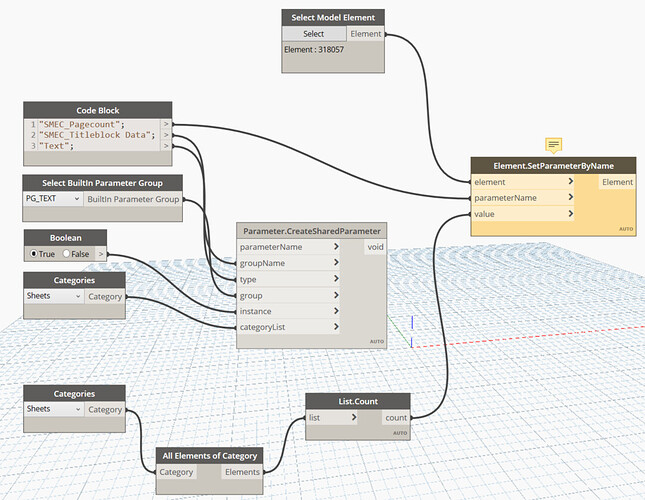
Task: Click the Element output port of Select Model Element
Action: (x=366, y=34)
